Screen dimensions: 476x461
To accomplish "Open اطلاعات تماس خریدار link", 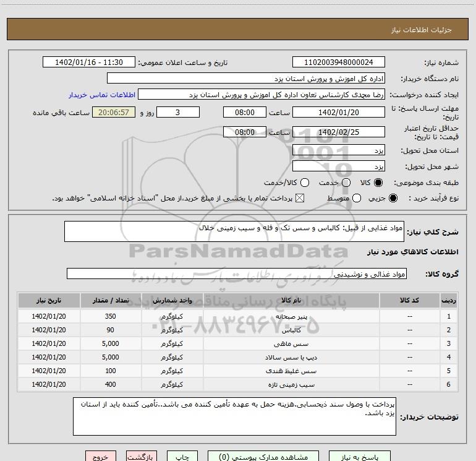I will [102, 95].
